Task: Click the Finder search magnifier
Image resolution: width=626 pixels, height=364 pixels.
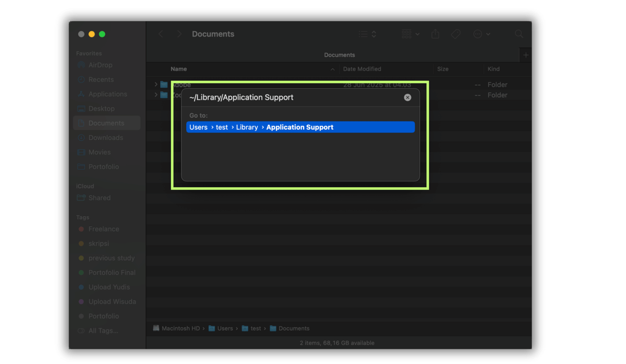Action: 519,34
